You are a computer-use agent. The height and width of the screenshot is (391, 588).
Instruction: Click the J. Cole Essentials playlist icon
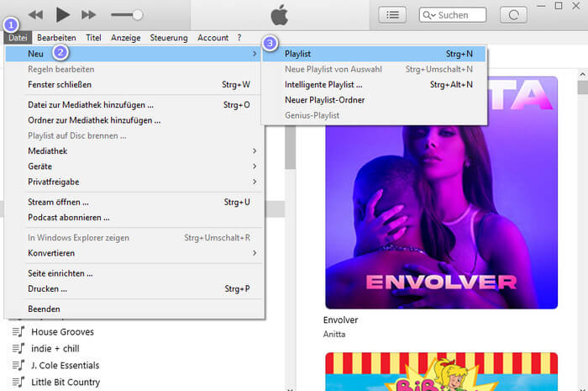[x=17, y=366]
